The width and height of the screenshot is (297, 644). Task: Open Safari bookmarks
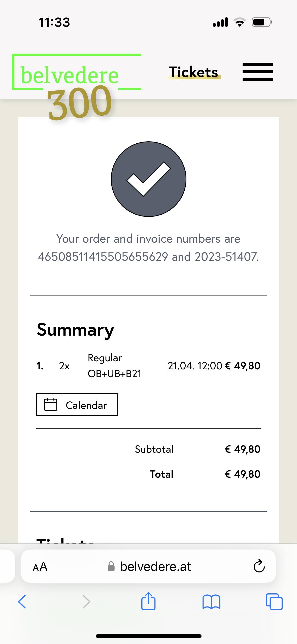coord(211,602)
